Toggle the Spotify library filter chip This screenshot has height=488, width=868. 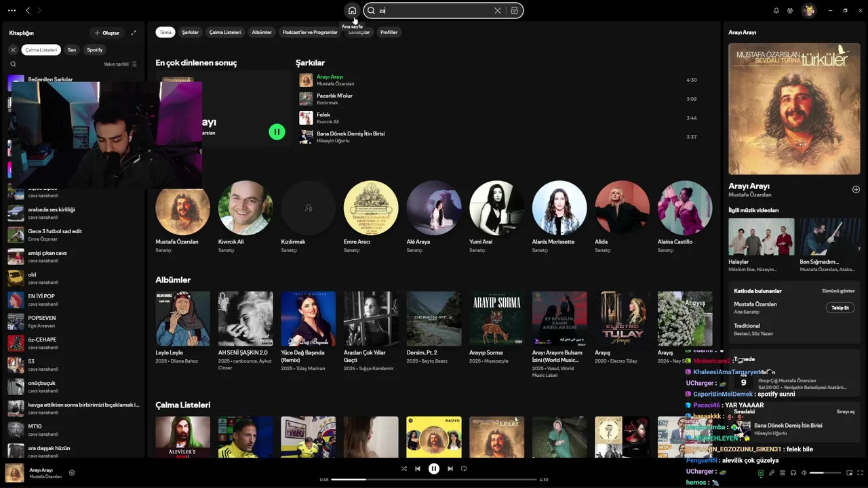point(95,49)
